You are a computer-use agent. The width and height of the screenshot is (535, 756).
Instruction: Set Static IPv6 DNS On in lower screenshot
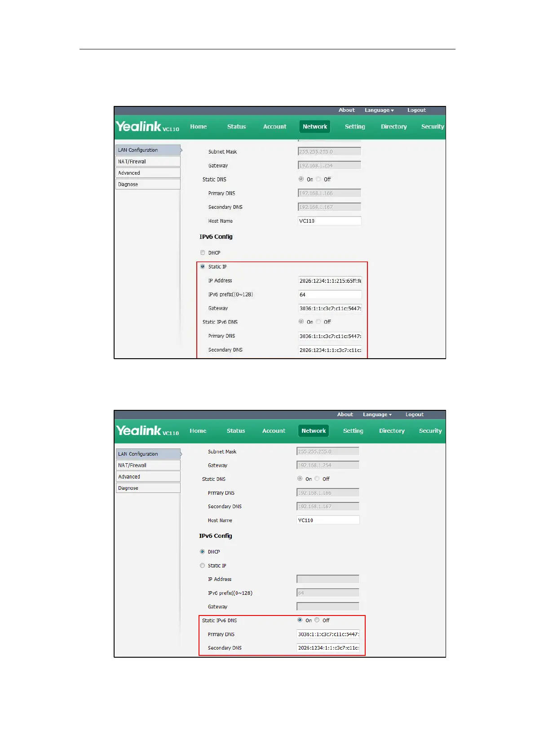point(300,620)
